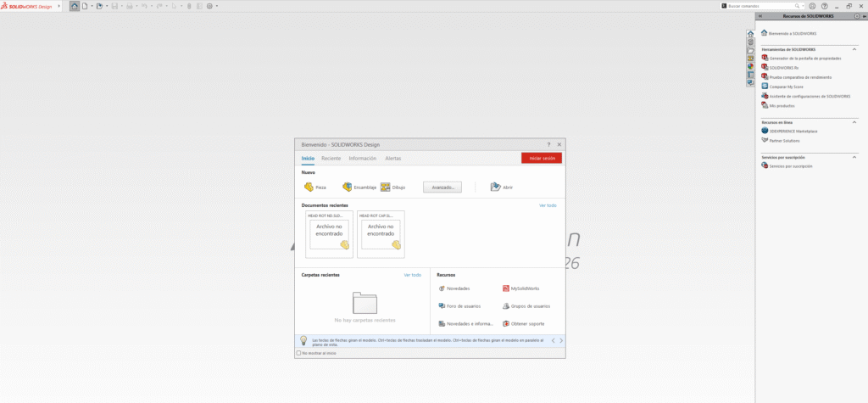Click the Undo arrow icon in the toolbar
Image resolution: width=868 pixels, height=403 pixels.
144,6
